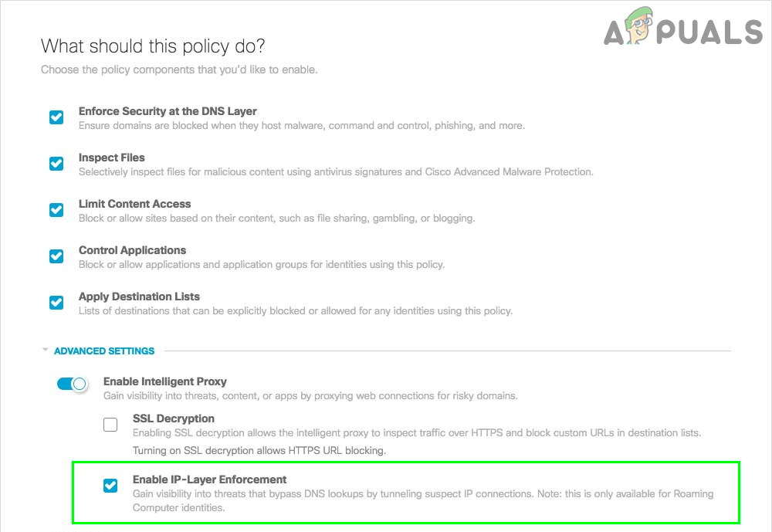Click the Enable Intelligent Proxy label text

tap(165, 381)
